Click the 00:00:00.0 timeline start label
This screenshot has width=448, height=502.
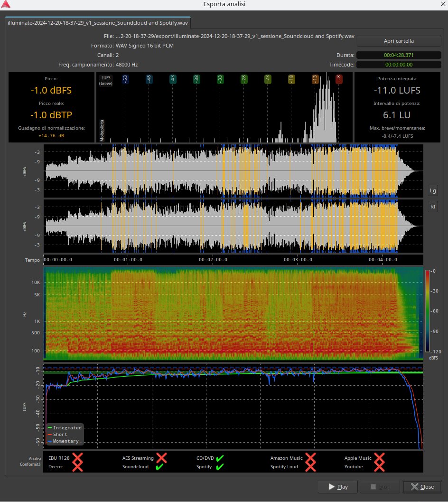click(x=58, y=260)
